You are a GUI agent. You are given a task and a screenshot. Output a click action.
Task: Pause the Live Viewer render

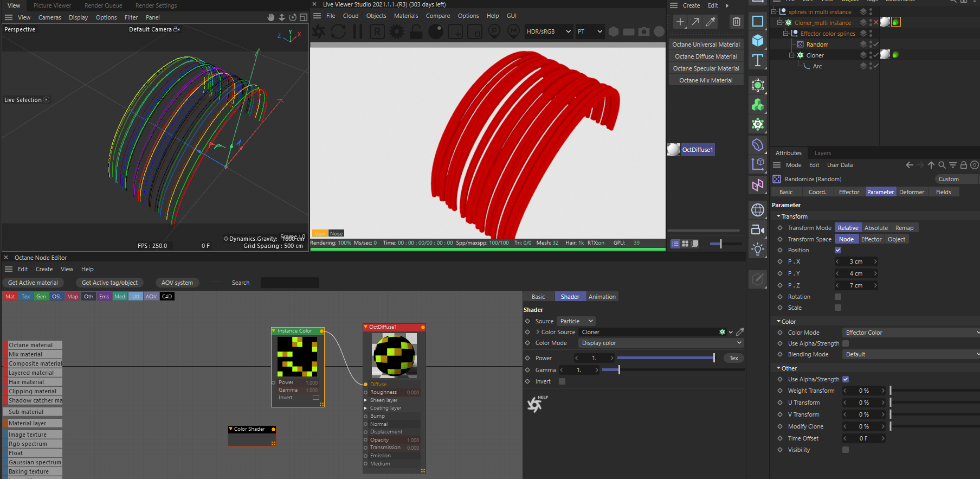(x=358, y=31)
